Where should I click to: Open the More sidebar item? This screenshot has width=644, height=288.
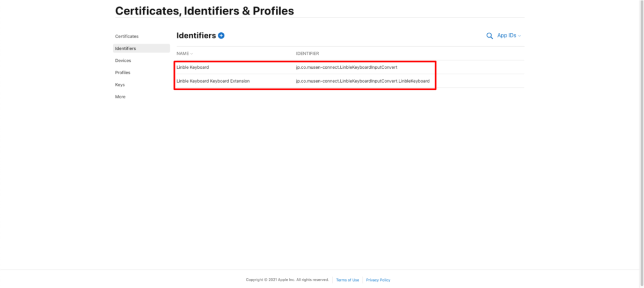coord(120,97)
